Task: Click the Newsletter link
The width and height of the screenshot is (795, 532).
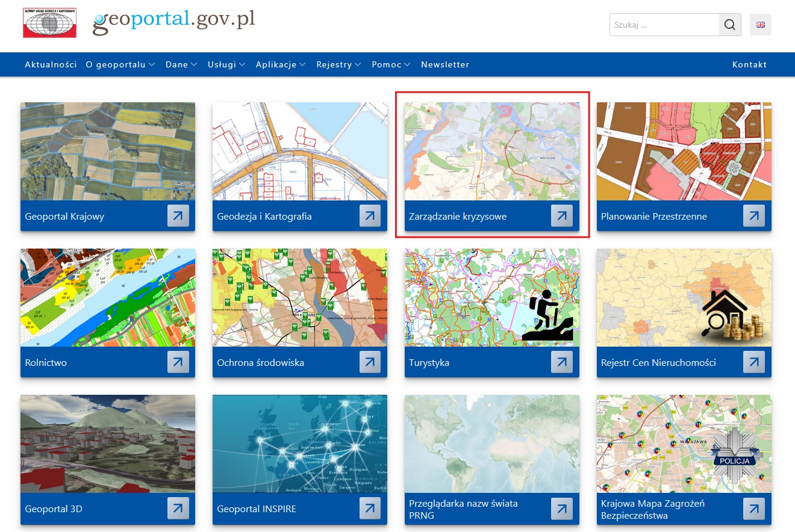Action: (445, 64)
